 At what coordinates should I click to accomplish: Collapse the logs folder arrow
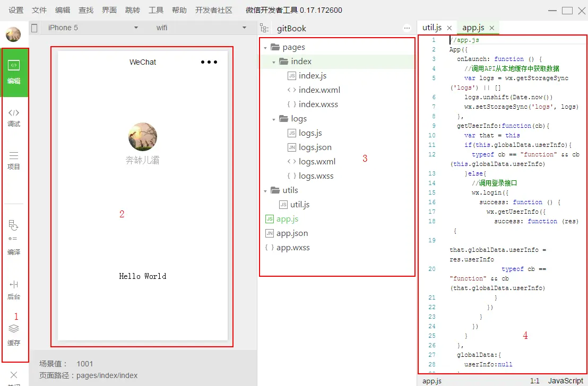(274, 119)
